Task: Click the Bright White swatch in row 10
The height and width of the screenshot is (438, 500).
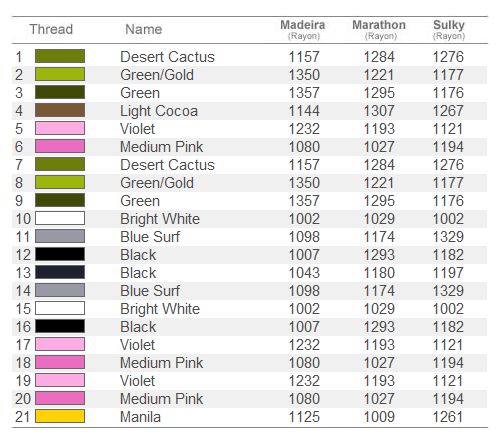Action: pyautogui.click(x=60, y=218)
